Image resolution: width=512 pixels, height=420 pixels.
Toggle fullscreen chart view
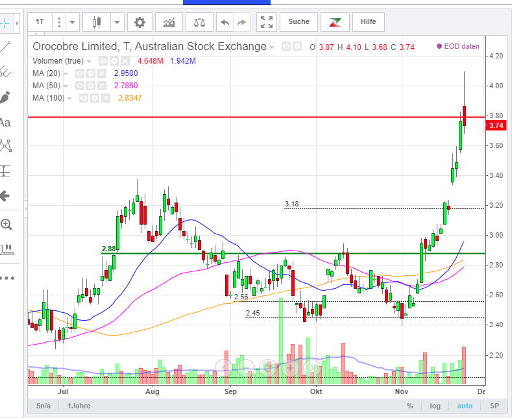(x=267, y=22)
